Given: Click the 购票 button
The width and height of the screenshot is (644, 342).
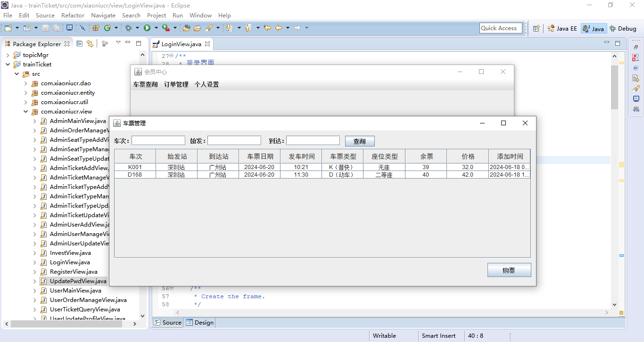Looking at the screenshot, I should tap(509, 270).
